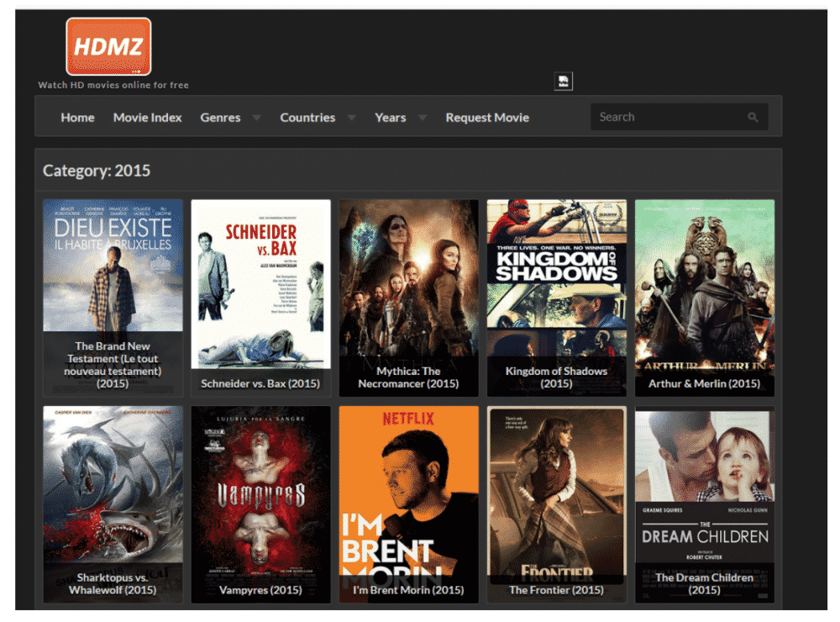Open The Frontier movie poster
Image resolution: width=840 pixels, height=622 pixels.
coord(557,504)
